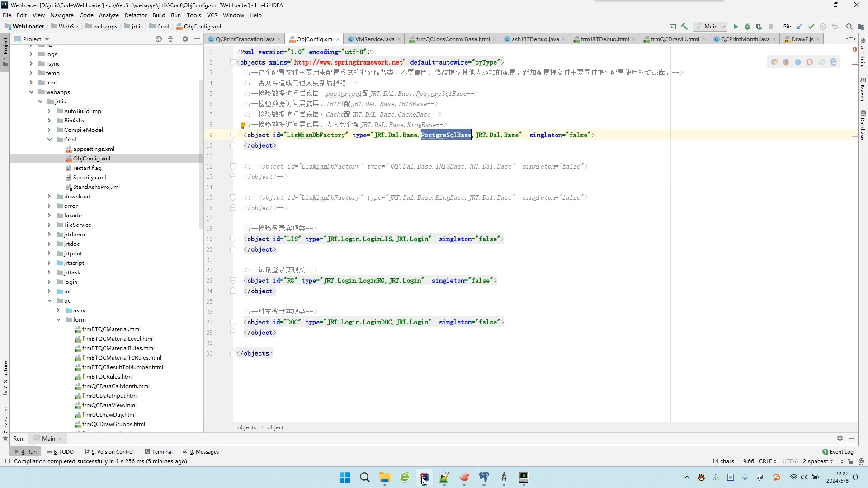
Task: Toggle line 9 code folding arrow
Action: (x=233, y=135)
